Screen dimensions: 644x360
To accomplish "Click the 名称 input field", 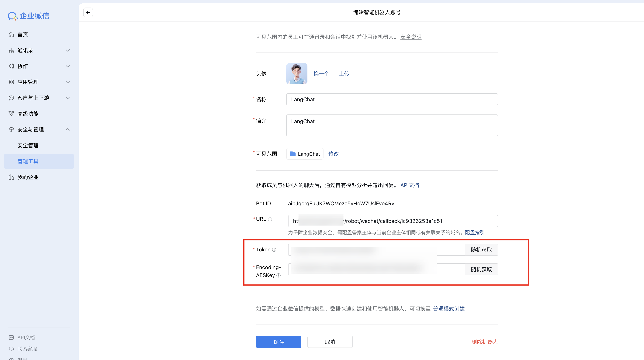I will point(392,99).
